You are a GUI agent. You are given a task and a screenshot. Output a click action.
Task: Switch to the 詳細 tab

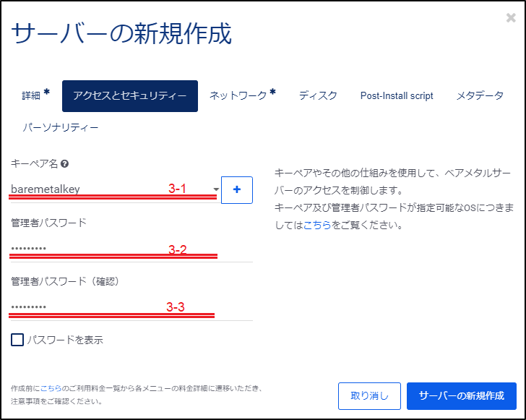tap(35, 95)
